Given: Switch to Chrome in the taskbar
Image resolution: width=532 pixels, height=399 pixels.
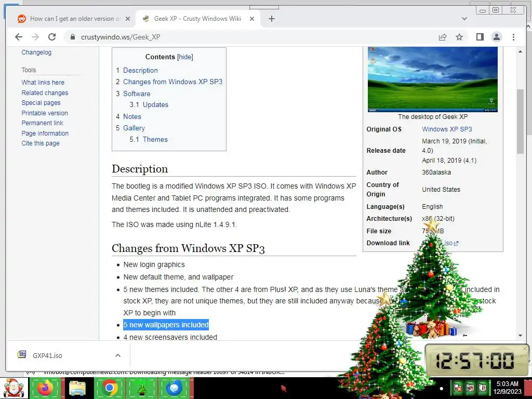Looking at the screenshot, I should click(x=110, y=388).
